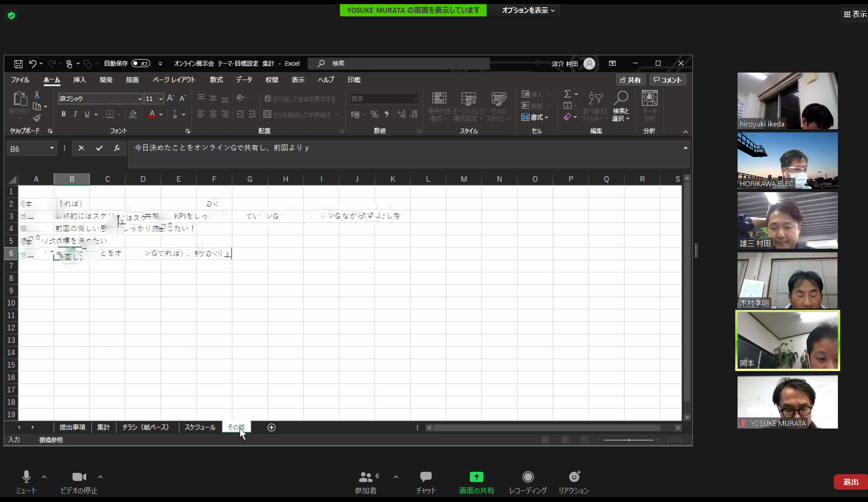Click the comma style icon
This screenshot has height=502, width=868.
386,114
